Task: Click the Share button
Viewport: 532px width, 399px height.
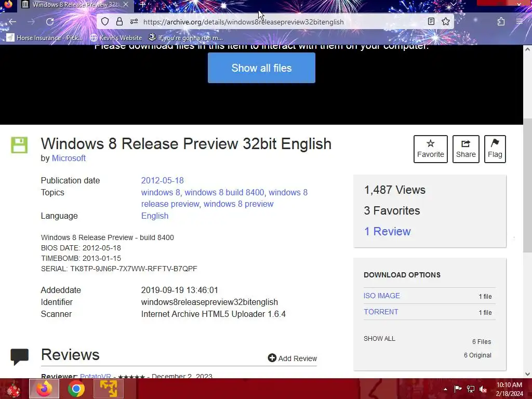Action: click(466, 149)
